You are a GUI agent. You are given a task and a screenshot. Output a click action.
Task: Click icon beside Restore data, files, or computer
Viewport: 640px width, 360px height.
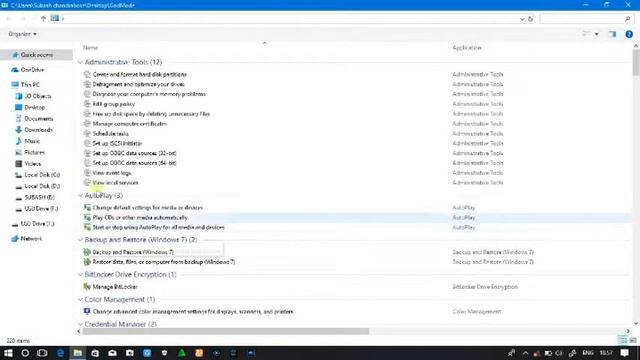click(x=87, y=262)
